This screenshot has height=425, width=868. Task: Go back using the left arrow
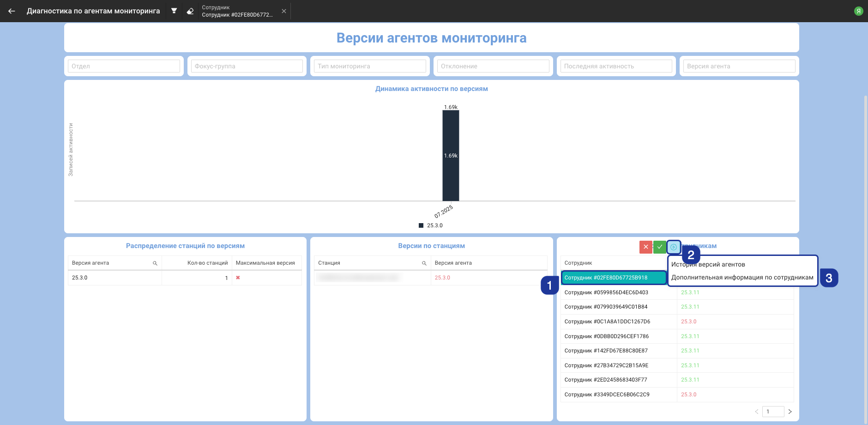point(12,11)
